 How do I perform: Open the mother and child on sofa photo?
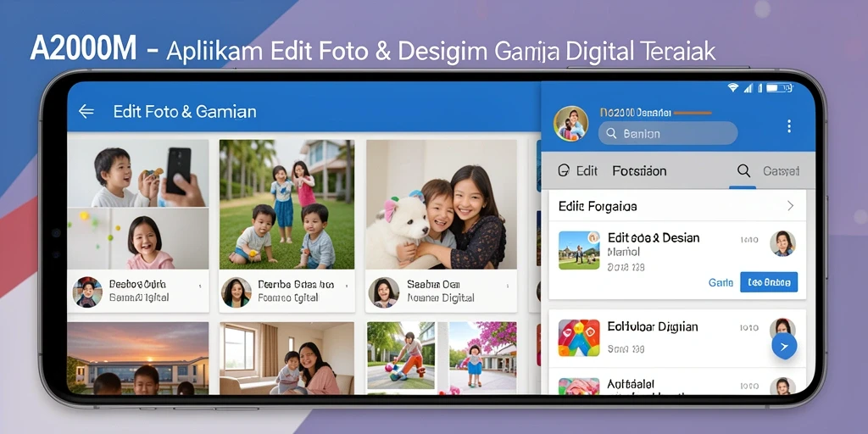point(287,359)
